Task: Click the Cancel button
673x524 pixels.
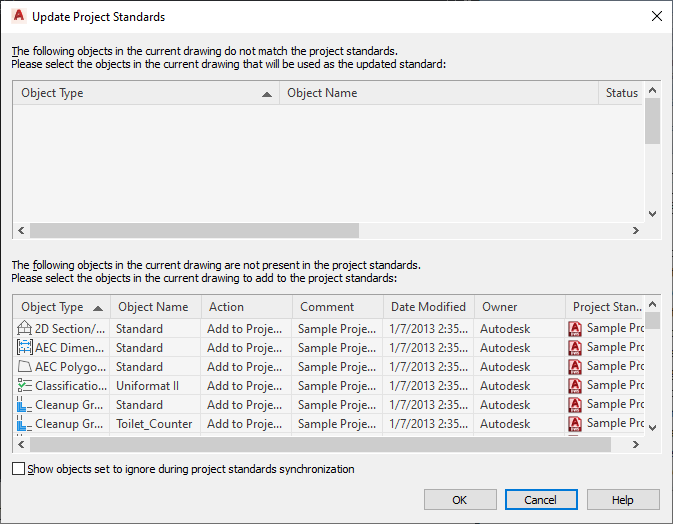Action: [x=541, y=499]
